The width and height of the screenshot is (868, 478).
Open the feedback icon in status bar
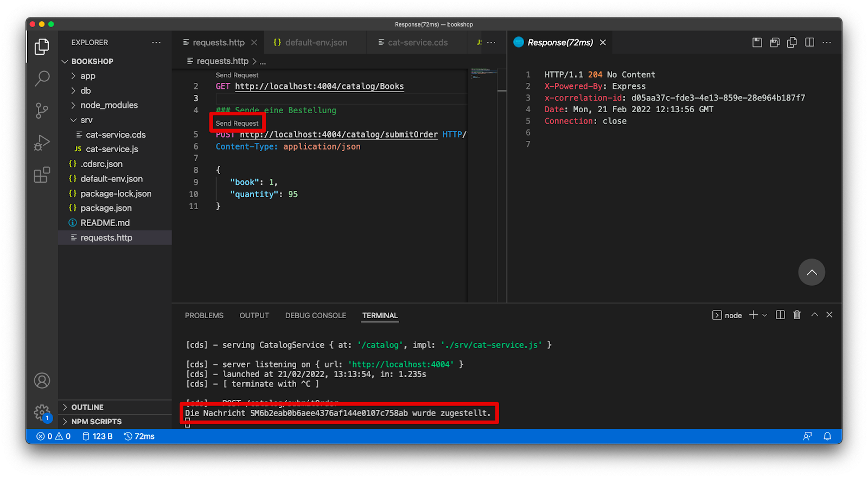click(807, 436)
